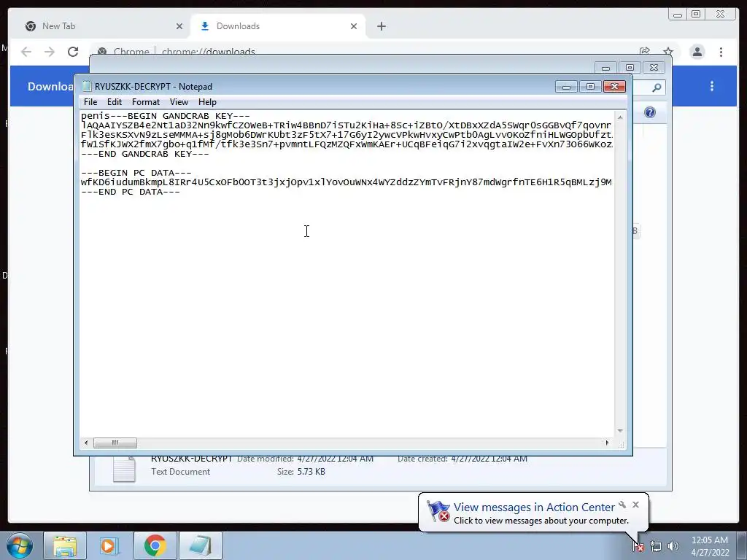Screen dimensions: 747x560
Task: Click the Action Center flag tray icon
Action: pyautogui.click(x=639, y=546)
